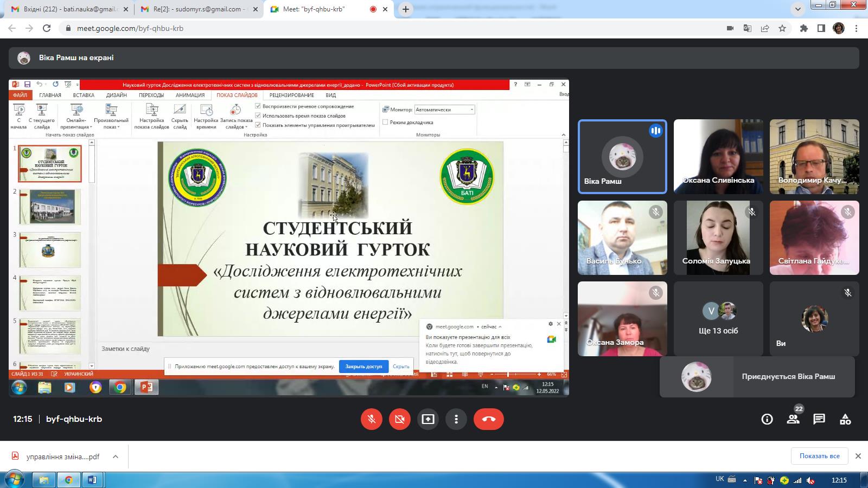Open Chrome extensions puzzle icon

[x=804, y=28]
